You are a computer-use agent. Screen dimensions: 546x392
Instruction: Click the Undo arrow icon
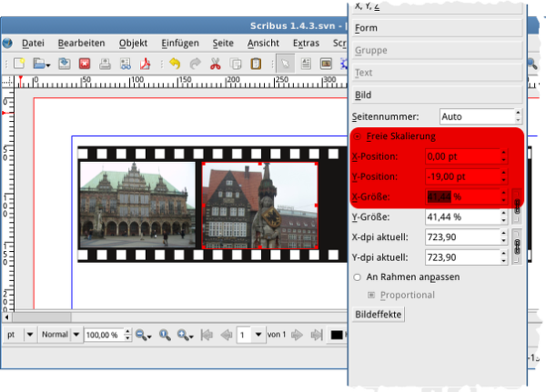(x=174, y=64)
